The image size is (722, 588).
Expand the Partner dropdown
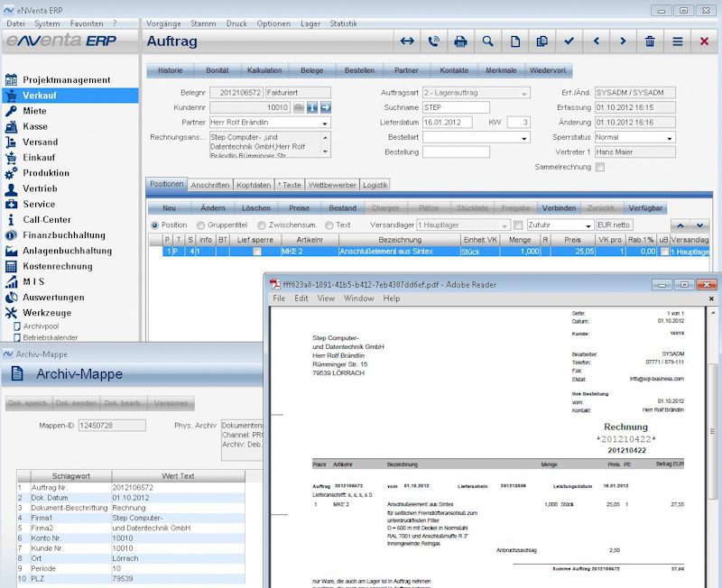pos(325,124)
